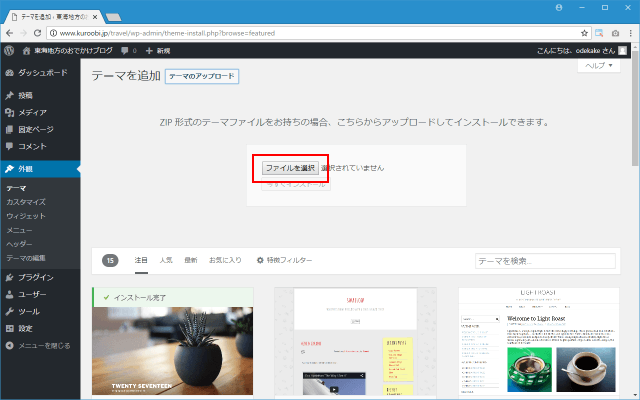
Task: Open the Plugins (プラグイン) menu
Action: pyautogui.click(x=36, y=277)
